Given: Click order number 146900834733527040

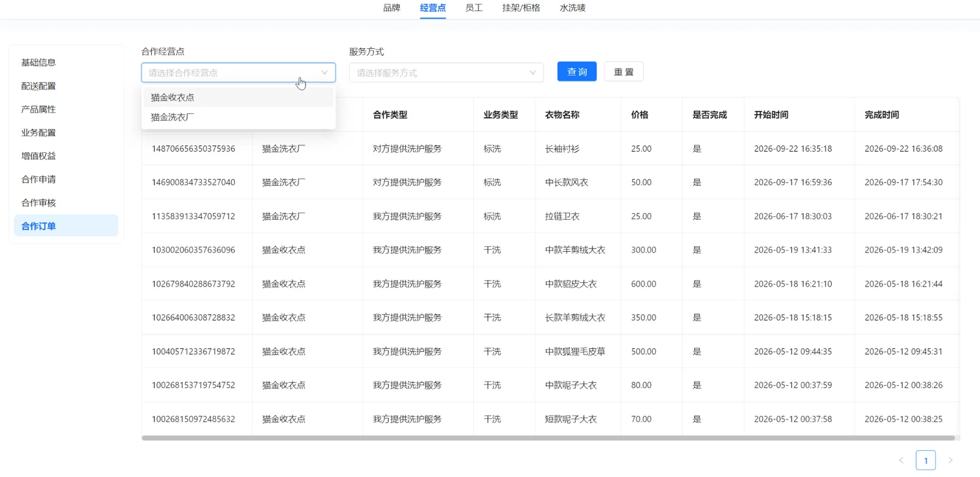Looking at the screenshot, I should tap(194, 182).
